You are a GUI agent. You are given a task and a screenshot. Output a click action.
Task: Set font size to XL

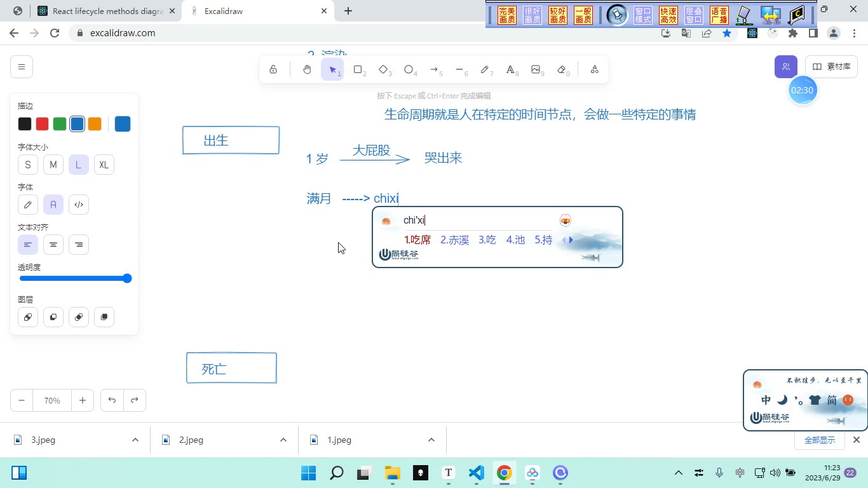pos(104,165)
